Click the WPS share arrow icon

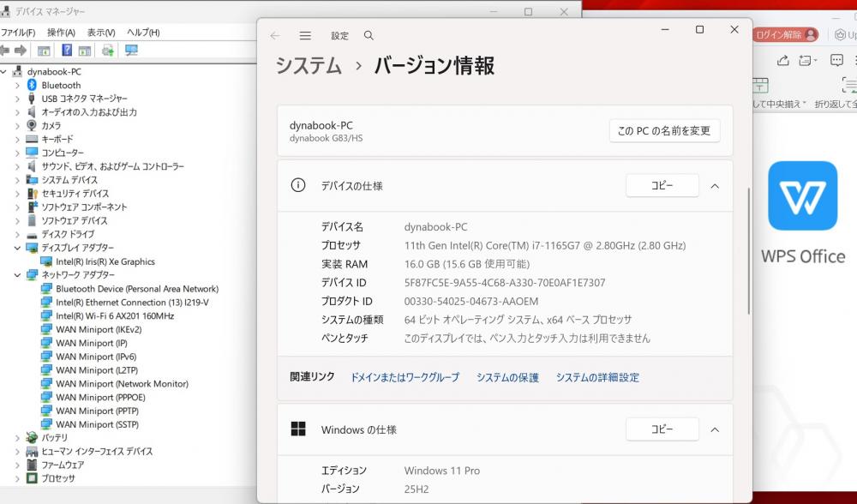coord(782,61)
